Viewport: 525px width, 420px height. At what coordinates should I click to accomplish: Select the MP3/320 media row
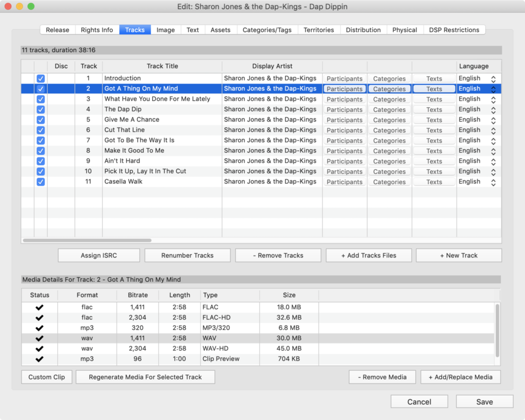coord(258,328)
